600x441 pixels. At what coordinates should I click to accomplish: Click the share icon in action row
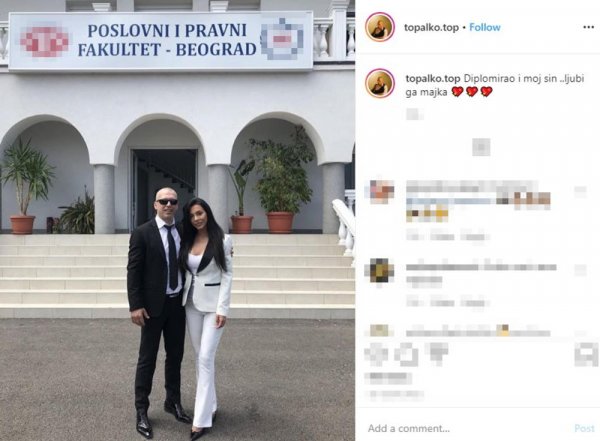[436, 353]
